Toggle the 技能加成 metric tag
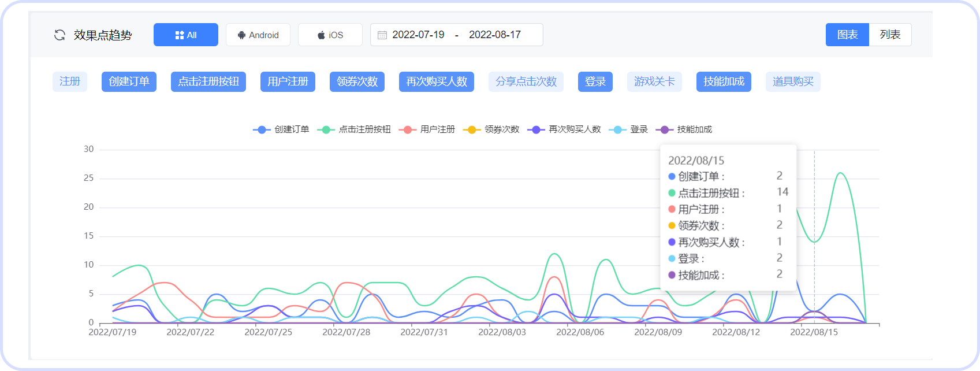 [724, 81]
